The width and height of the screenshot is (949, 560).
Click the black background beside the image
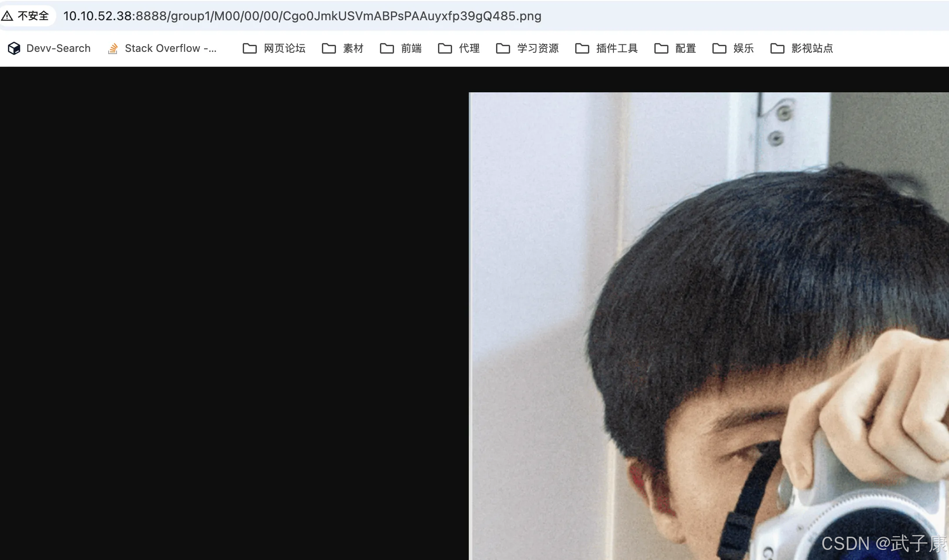click(x=233, y=308)
